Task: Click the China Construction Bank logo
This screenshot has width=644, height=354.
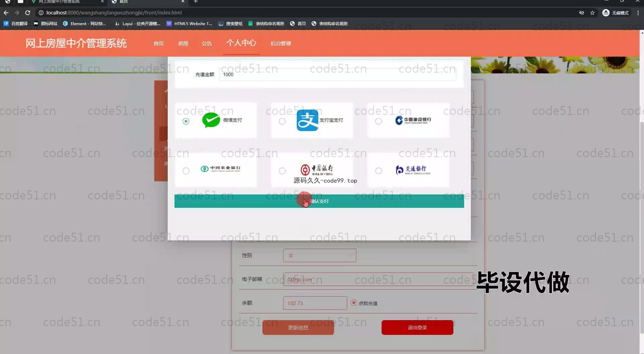Action: (x=413, y=120)
